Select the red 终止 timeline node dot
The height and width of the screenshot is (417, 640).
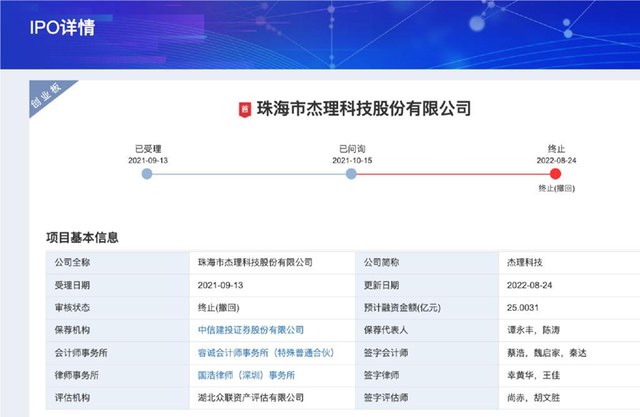tap(555, 174)
